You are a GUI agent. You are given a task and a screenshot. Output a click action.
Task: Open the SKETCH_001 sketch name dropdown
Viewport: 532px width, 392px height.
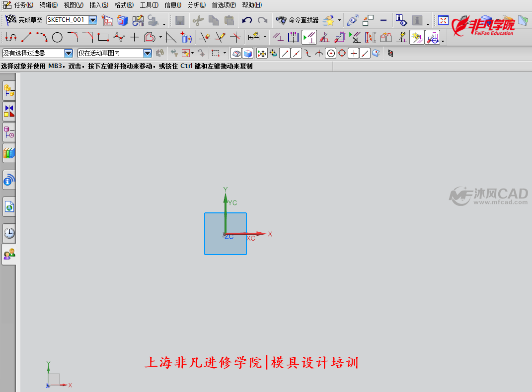coord(92,20)
